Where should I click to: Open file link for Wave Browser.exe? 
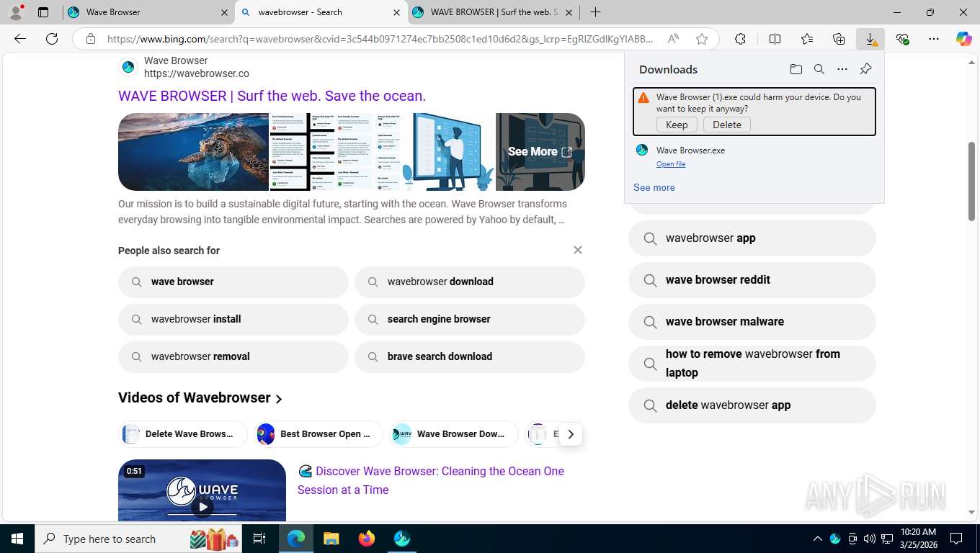[671, 164]
